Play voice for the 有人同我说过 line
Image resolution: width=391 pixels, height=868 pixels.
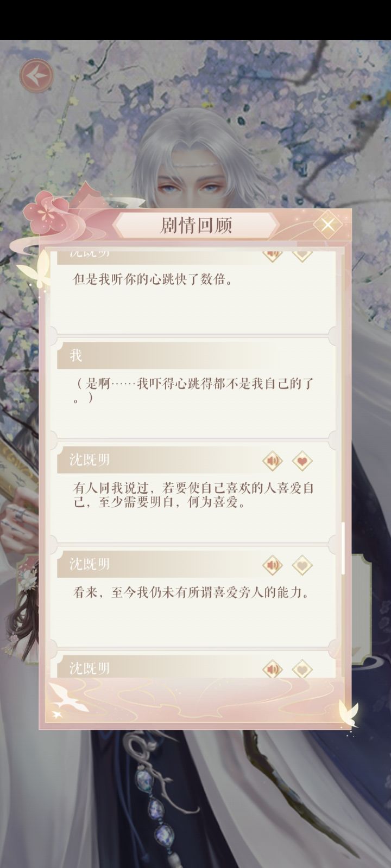point(273,462)
